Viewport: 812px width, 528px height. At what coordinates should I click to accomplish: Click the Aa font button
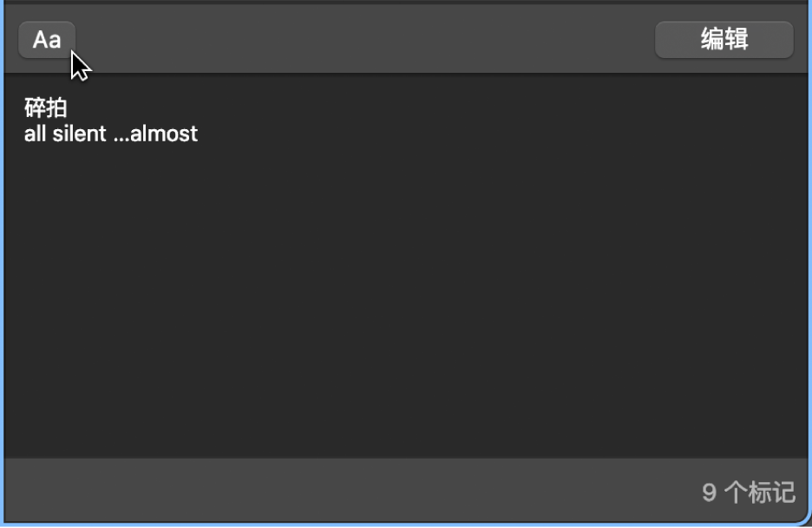click(x=47, y=40)
